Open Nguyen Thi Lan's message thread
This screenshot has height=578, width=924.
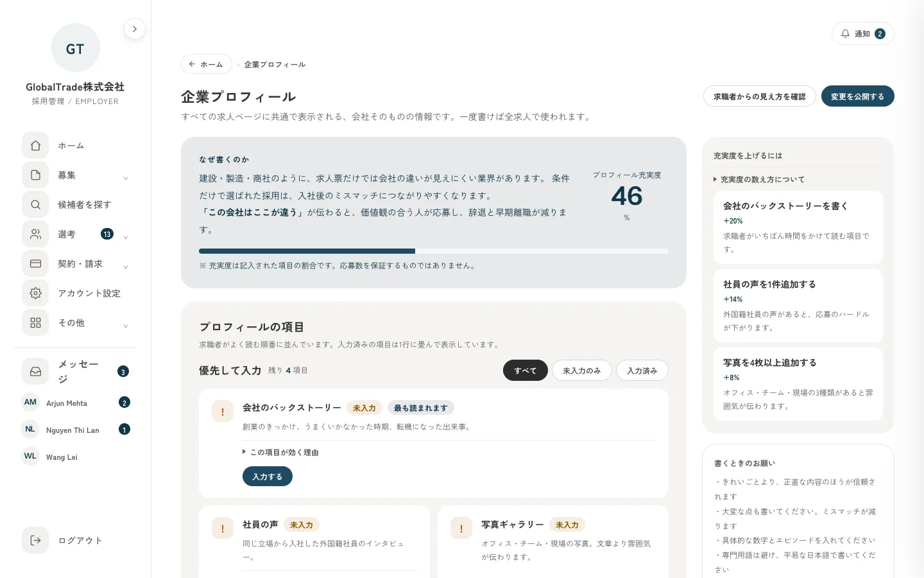(76, 430)
